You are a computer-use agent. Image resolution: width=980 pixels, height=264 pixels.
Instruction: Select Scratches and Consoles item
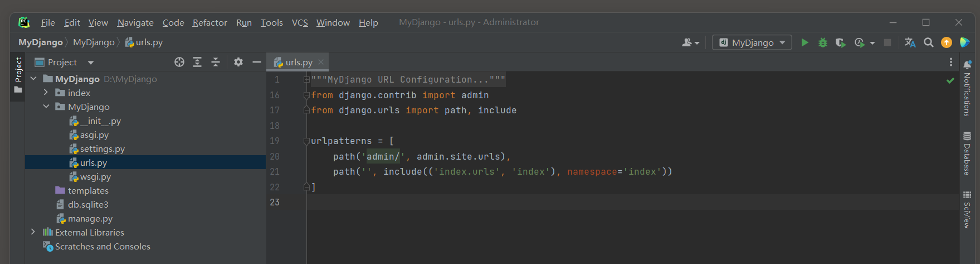click(96, 246)
